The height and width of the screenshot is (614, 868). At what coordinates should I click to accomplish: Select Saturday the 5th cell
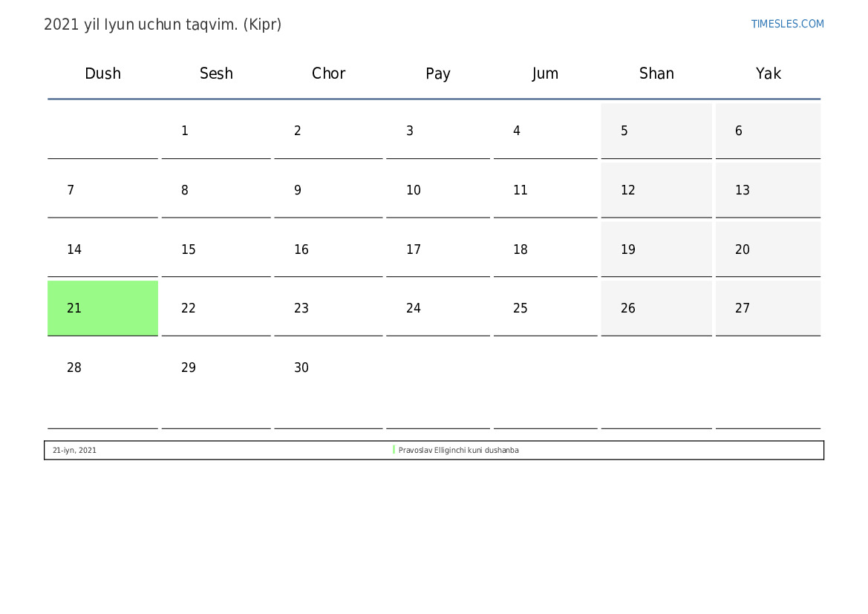pos(656,131)
